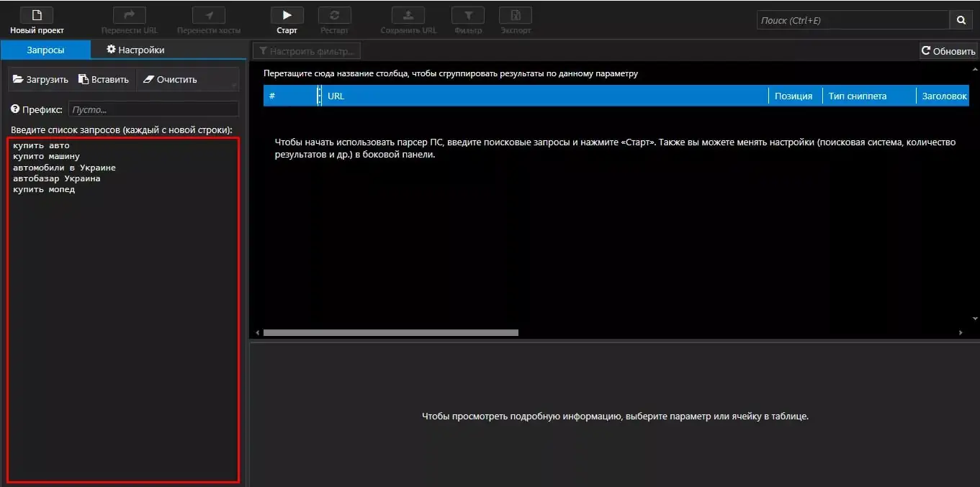Click the Перенести URL toolbar icon

coord(130,15)
